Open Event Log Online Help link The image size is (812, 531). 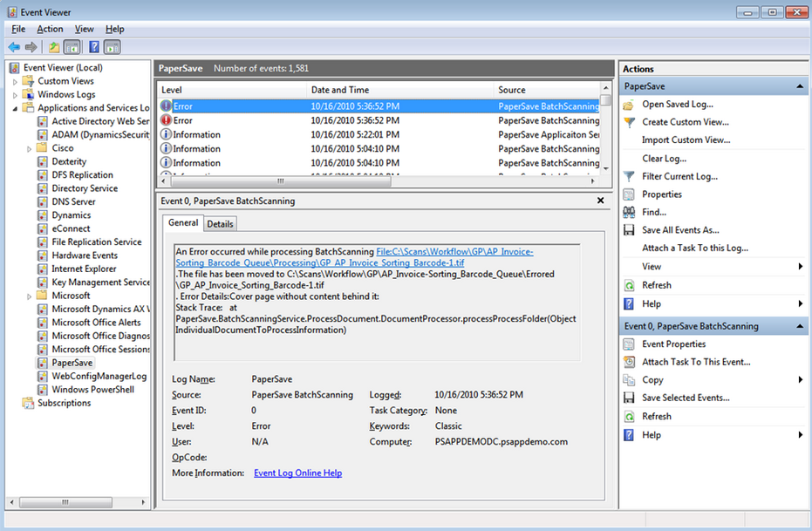pyautogui.click(x=297, y=473)
